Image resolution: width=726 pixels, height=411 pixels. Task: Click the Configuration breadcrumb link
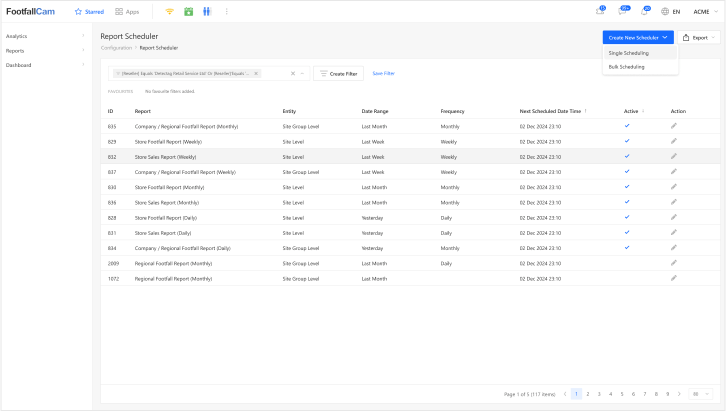coord(116,48)
